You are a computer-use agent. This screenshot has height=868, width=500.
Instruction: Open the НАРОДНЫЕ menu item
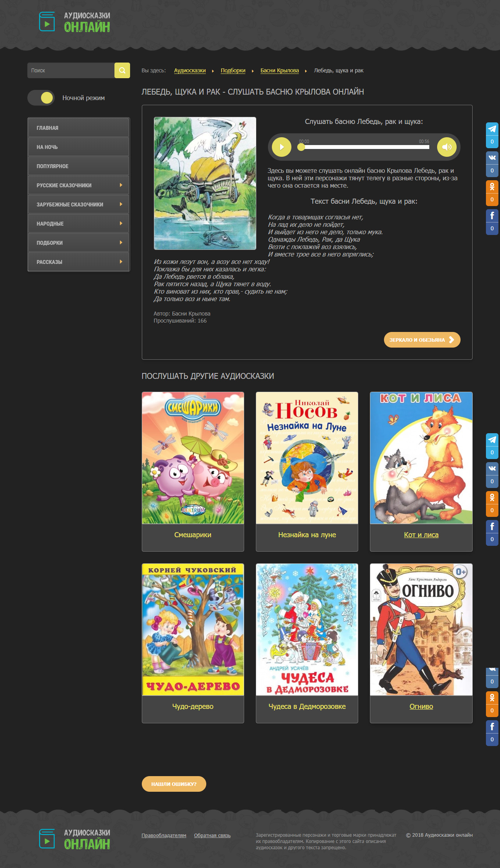click(x=79, y=224)
